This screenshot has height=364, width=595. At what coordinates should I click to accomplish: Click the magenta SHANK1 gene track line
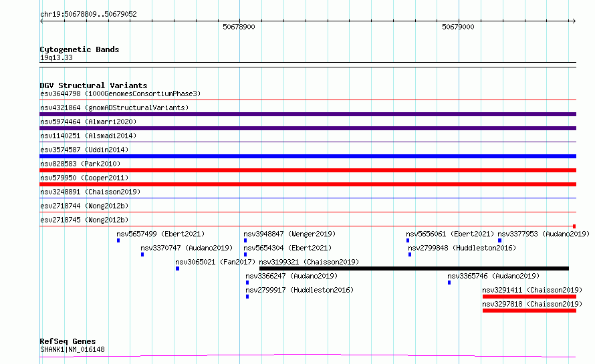[308, 355]
